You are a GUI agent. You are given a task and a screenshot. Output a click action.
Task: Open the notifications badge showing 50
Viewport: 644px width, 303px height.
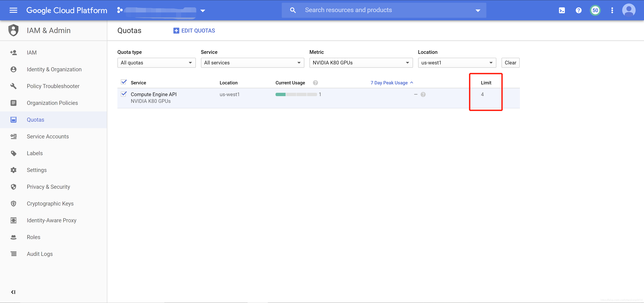click(x=595, y=11)
